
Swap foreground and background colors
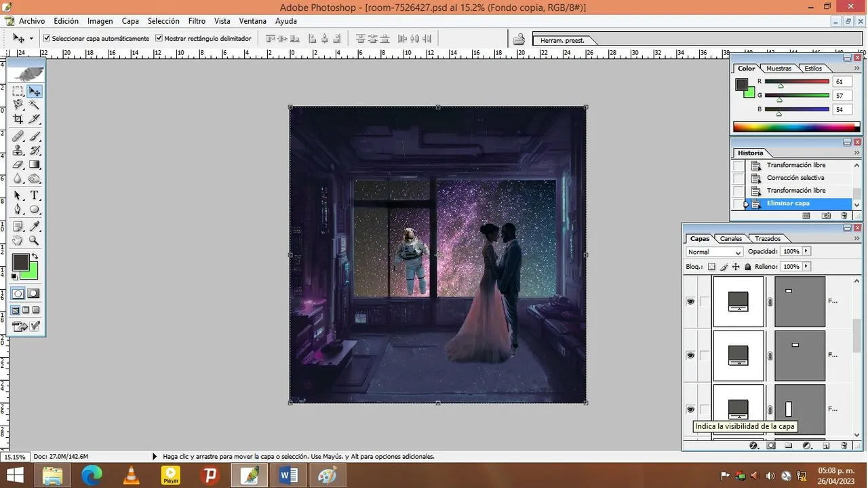pos(35,257)
